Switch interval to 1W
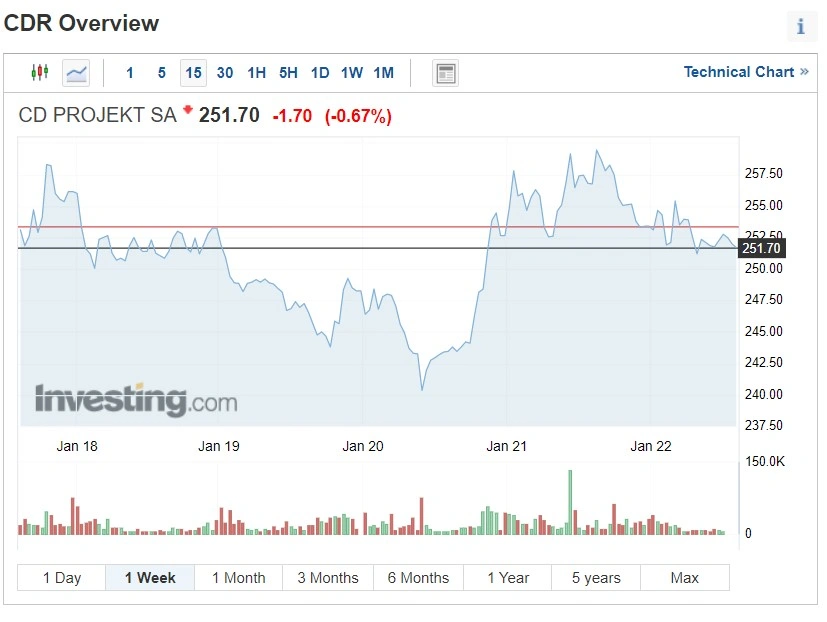The image size is (827, 622). [352, 73]
